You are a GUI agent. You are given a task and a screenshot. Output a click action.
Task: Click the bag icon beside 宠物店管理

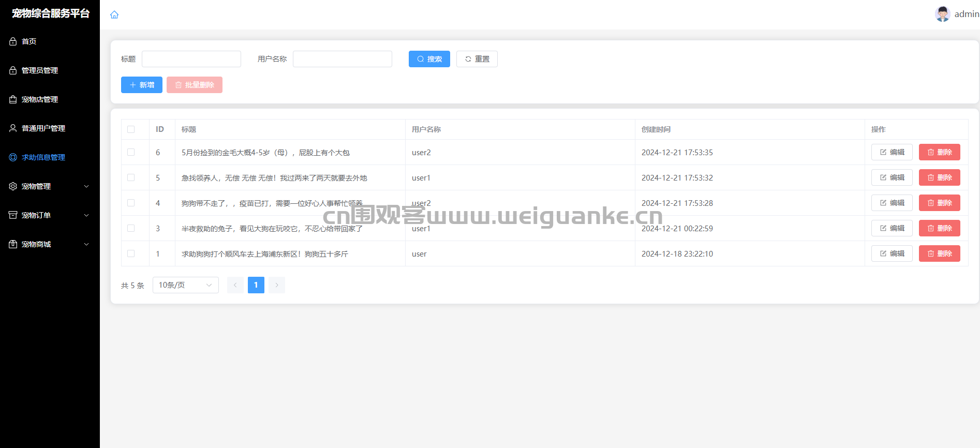pos(13,99)
